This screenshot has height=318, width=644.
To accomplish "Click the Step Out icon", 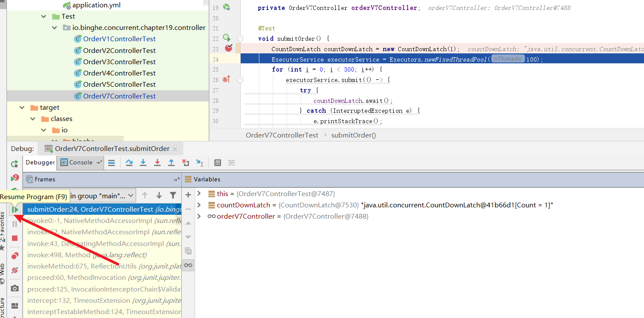I will click(x=171, y=163).
